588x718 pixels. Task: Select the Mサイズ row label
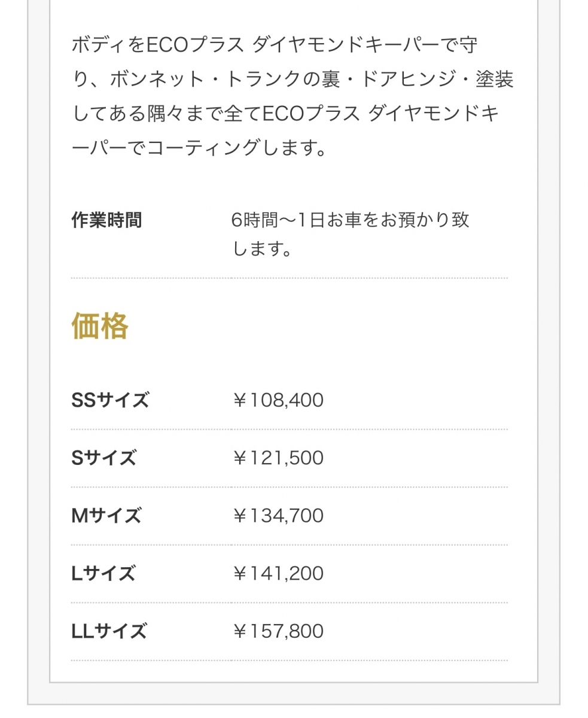coord(106,516)
